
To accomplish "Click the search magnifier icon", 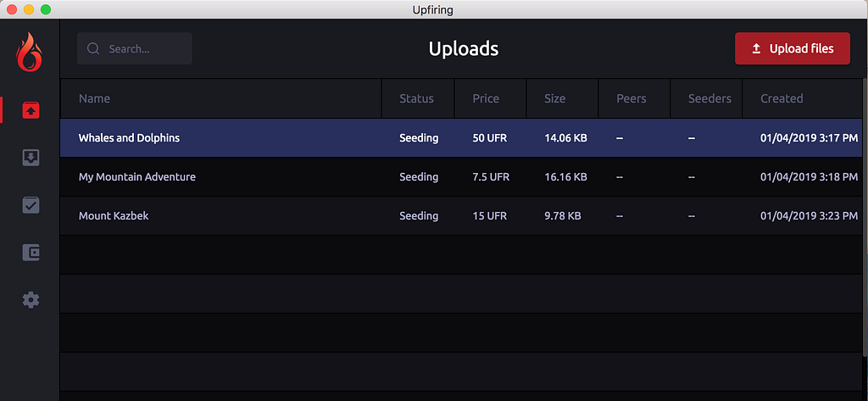I will 93,48.
